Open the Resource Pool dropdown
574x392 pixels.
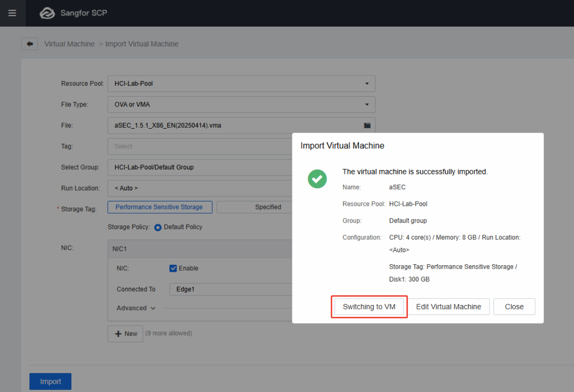[x=241, y=84]
